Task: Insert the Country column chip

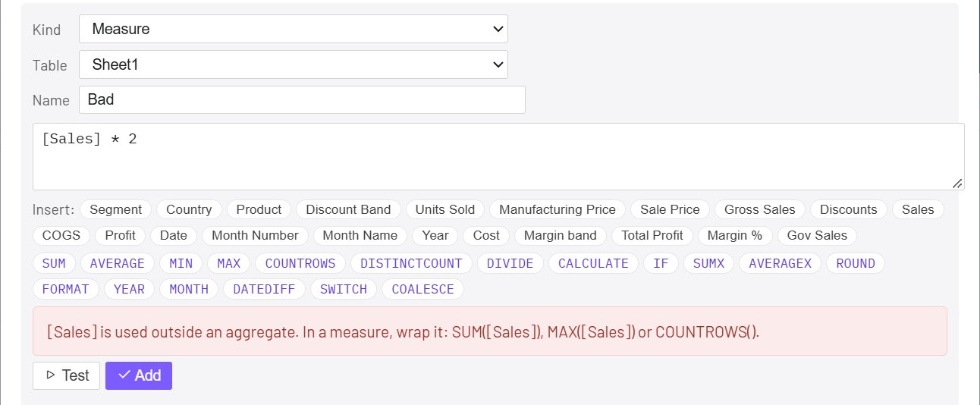Action: pyautogui.click(x=189, y=209)
